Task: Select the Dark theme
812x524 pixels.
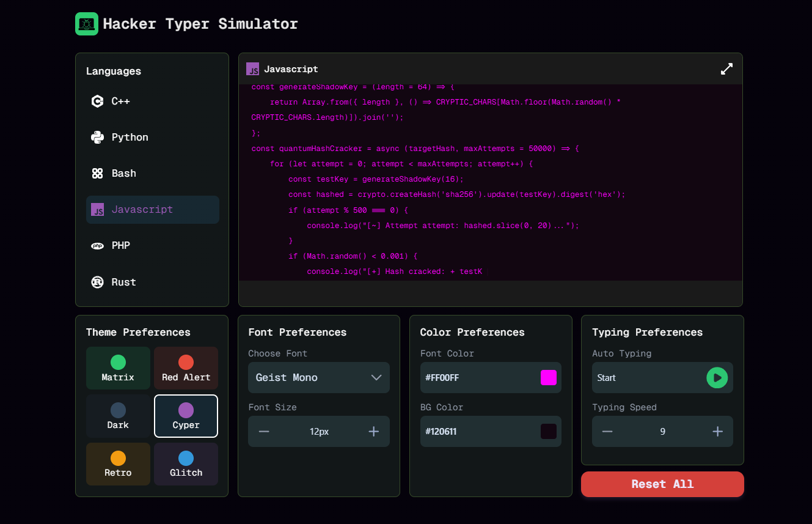Action: click(x=118, y=416)
